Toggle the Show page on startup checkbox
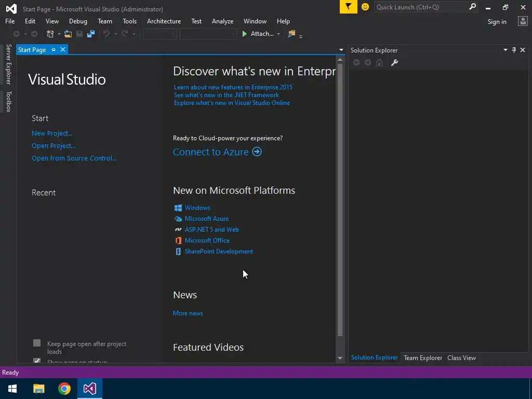The width and height of the screenshot is (532, 399). [37, 361]
